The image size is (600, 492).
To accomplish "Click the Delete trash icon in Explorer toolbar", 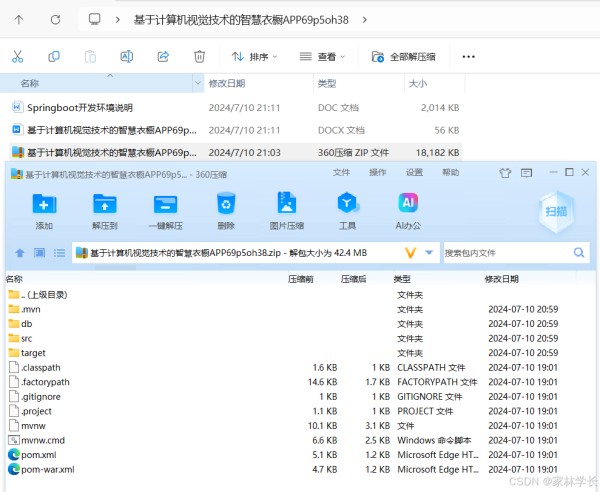I will (199, 57).
